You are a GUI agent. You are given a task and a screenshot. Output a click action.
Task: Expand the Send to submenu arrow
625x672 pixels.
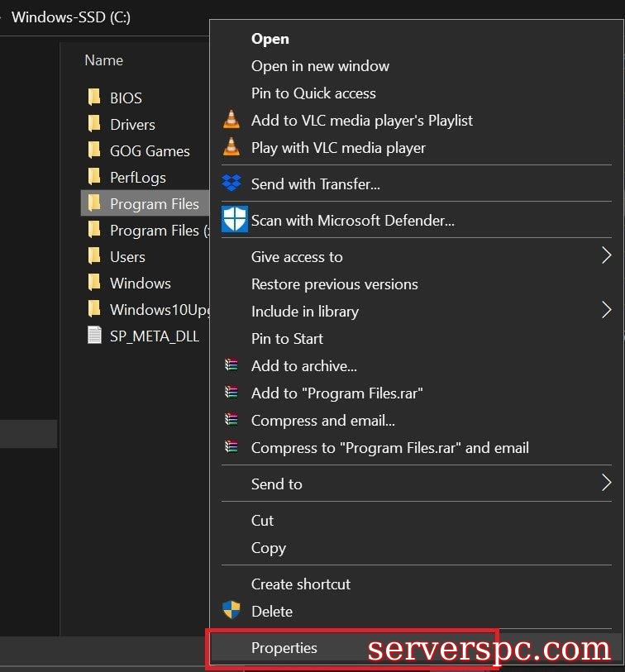pos(606,484)
